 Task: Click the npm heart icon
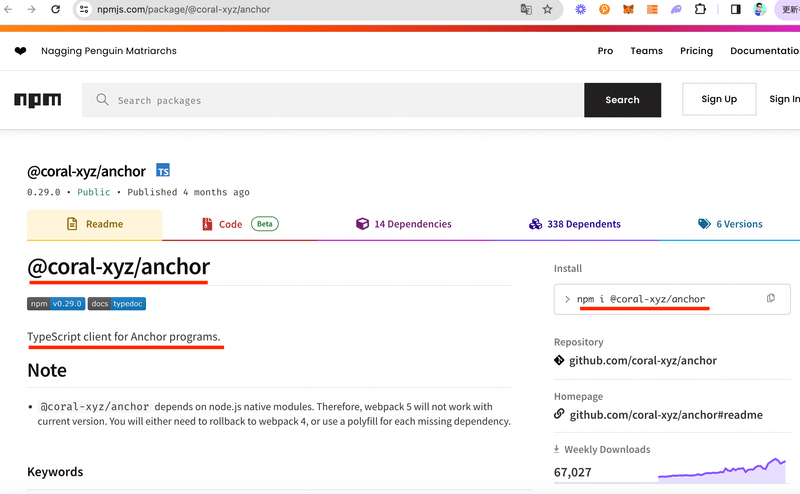(20, 51)
